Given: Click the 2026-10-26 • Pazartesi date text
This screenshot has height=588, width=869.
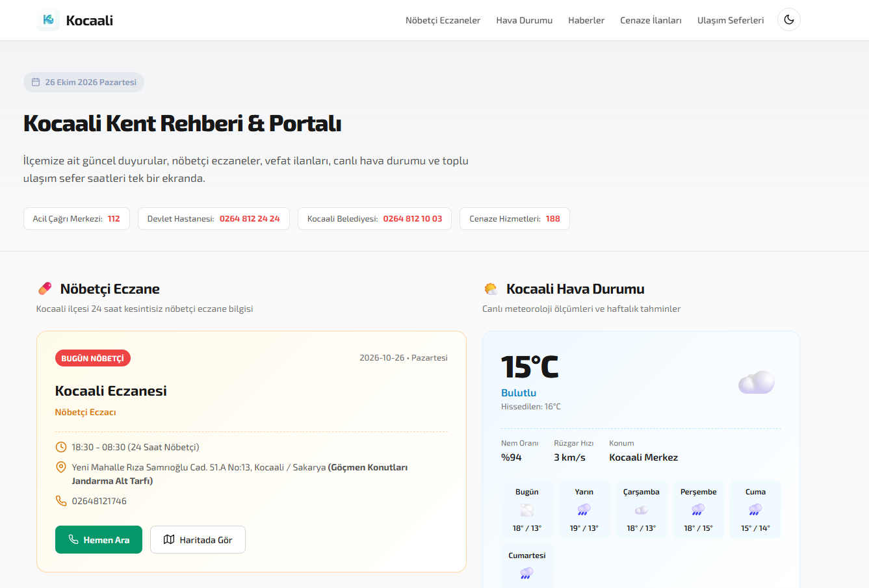Looking at the screenshot, I should tap(404, 358).
